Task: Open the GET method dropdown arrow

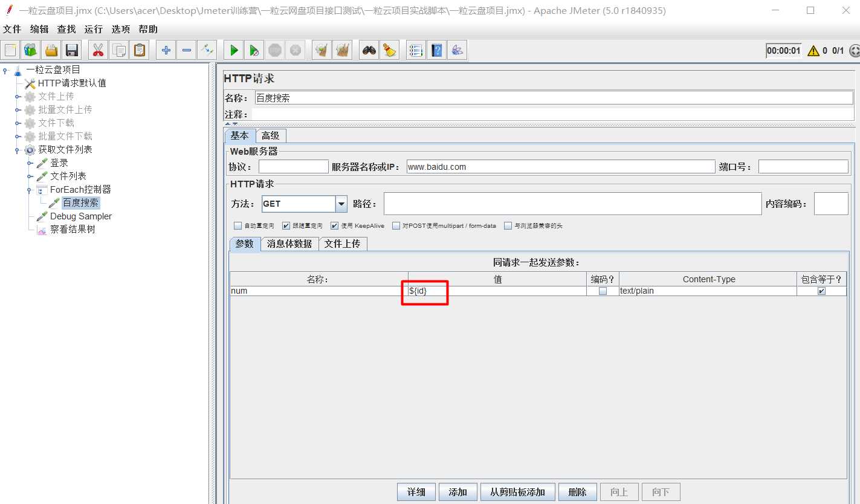Action: 341,204
